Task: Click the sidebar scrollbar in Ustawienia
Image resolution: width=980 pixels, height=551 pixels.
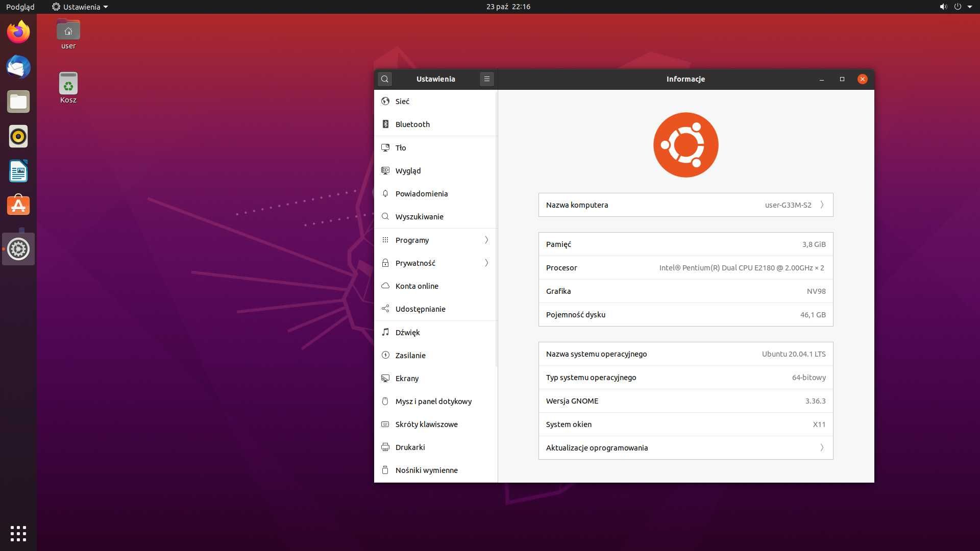Action: [497, 229]
